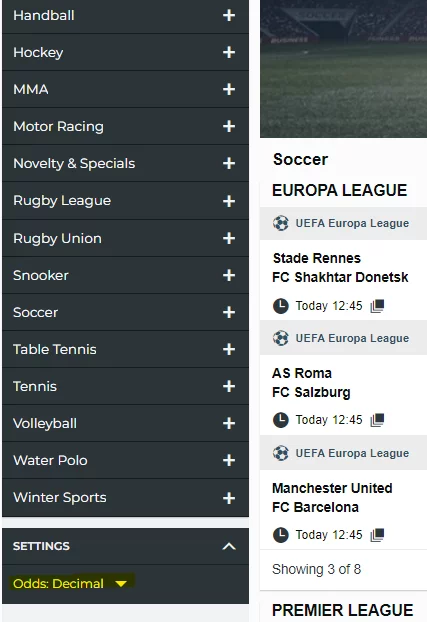Expand the Winter Sports plus icon

coord(229,498)
